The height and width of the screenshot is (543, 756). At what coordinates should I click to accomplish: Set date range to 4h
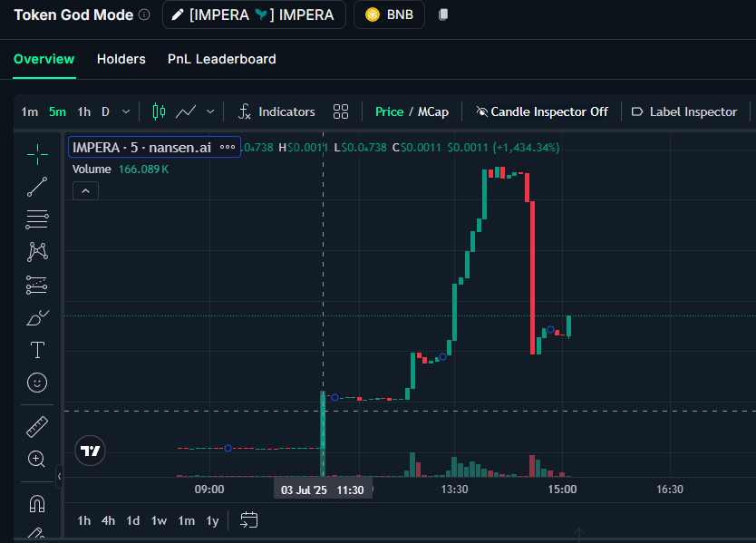coord(108,521)
